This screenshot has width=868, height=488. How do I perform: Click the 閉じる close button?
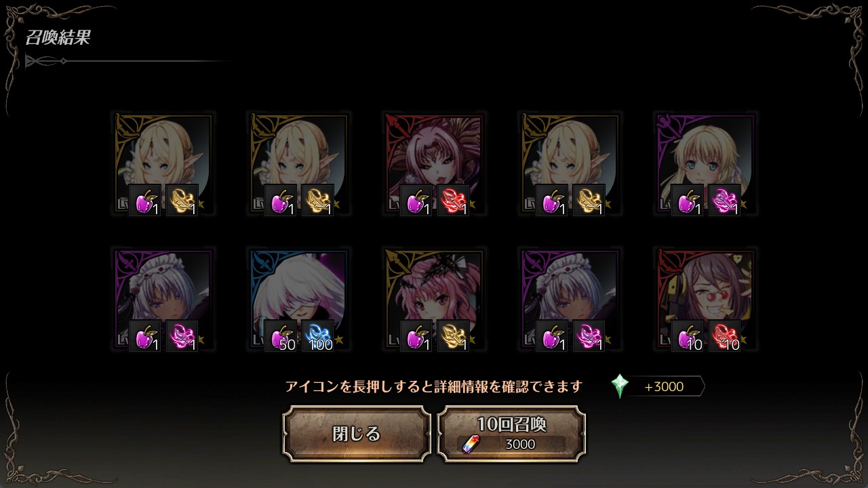pyautogui.click(x=357, y=434)
